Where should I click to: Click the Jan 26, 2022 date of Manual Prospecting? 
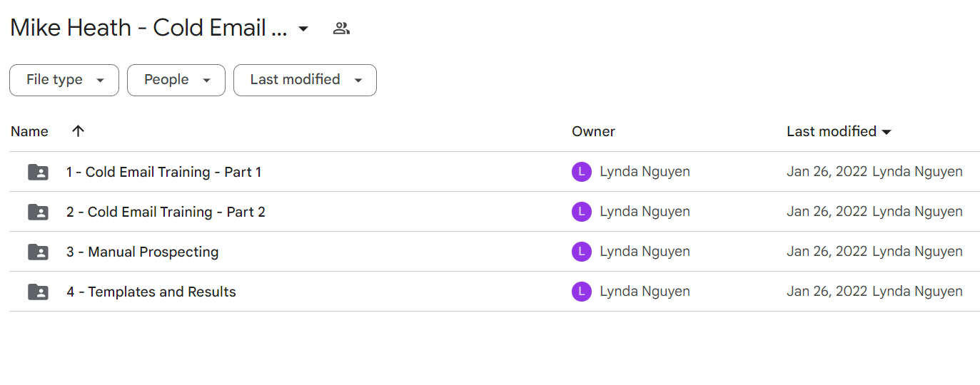click(x=827, y=252)
